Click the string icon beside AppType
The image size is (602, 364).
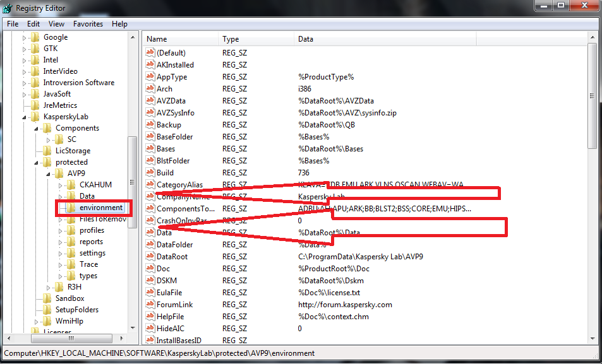[150, 77]
